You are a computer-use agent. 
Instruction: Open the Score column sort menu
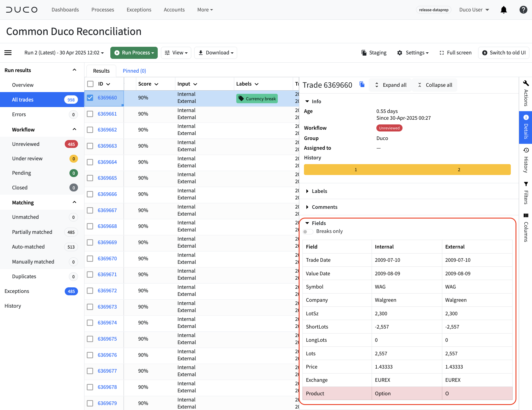156,84
